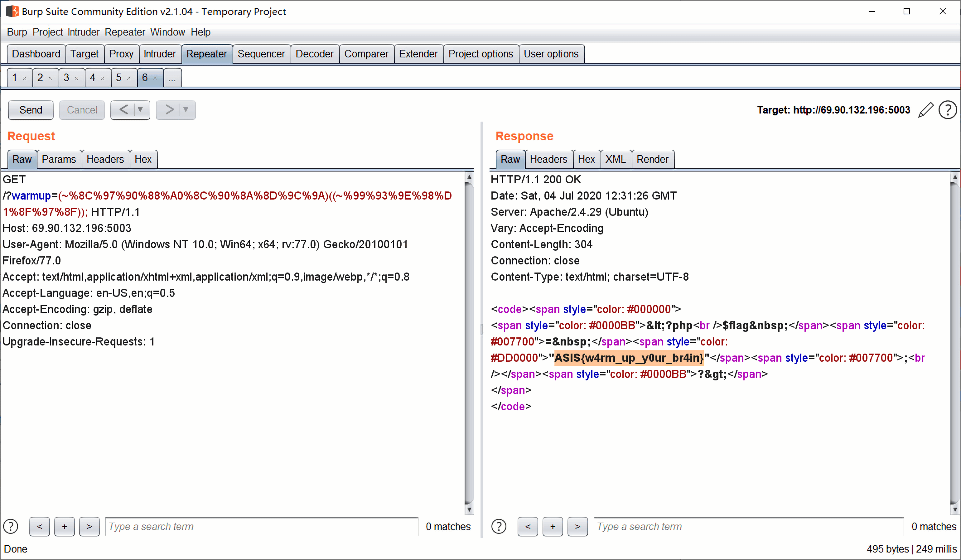The height and width of the screenshot is (560, 961).
Task: Click the Target URL label
Action: (834, 110)
